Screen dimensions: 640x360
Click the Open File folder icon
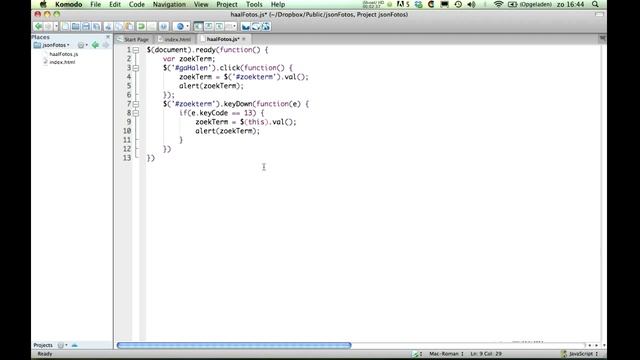[x=76, y=27]
